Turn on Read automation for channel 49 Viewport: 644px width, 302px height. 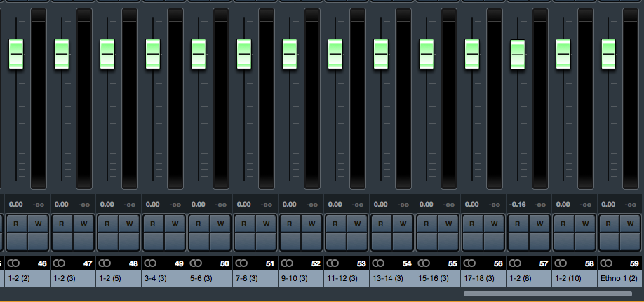tap(153, 224)
